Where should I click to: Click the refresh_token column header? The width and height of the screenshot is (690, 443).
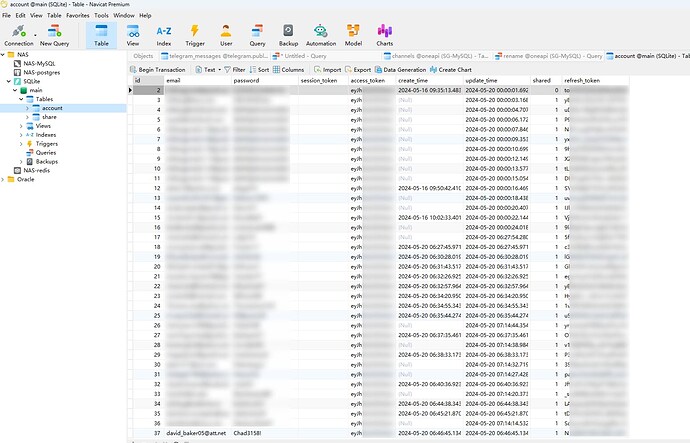595,81
